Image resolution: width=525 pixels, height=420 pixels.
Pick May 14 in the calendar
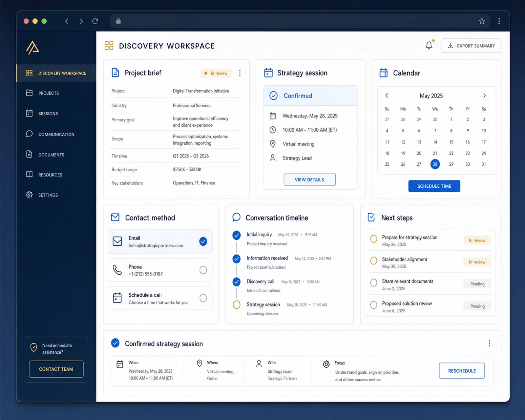pyautogui.click(x=435, y=142)
